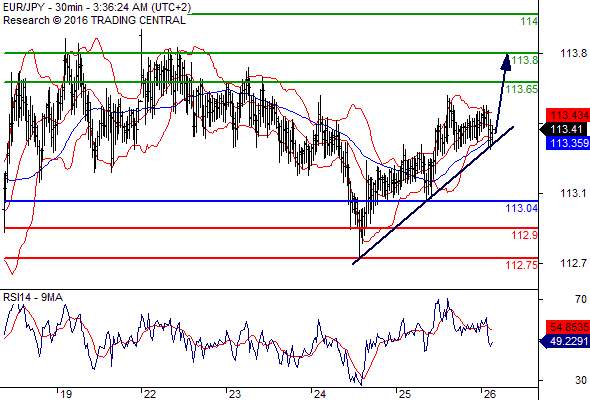Image resolution: width=590 pixels, height=400 pixels.
Task: Click date marker 22 on time axis
Action: 150,394
